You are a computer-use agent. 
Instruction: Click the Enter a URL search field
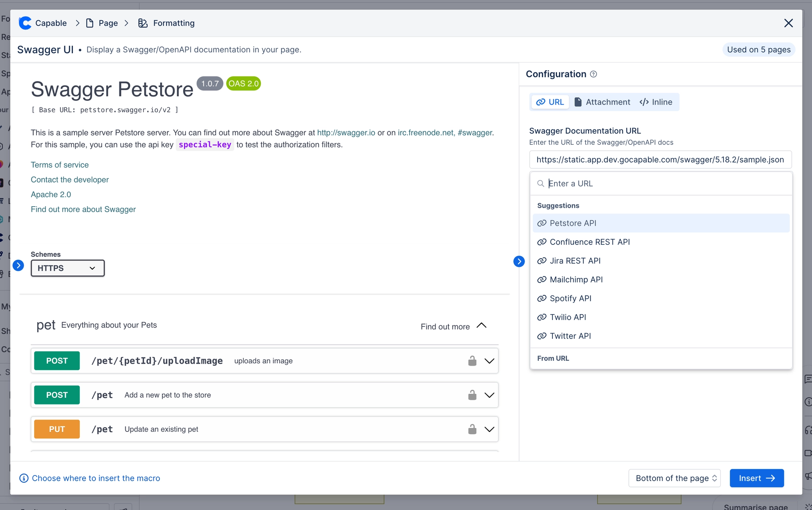click(x=666, y=184)
